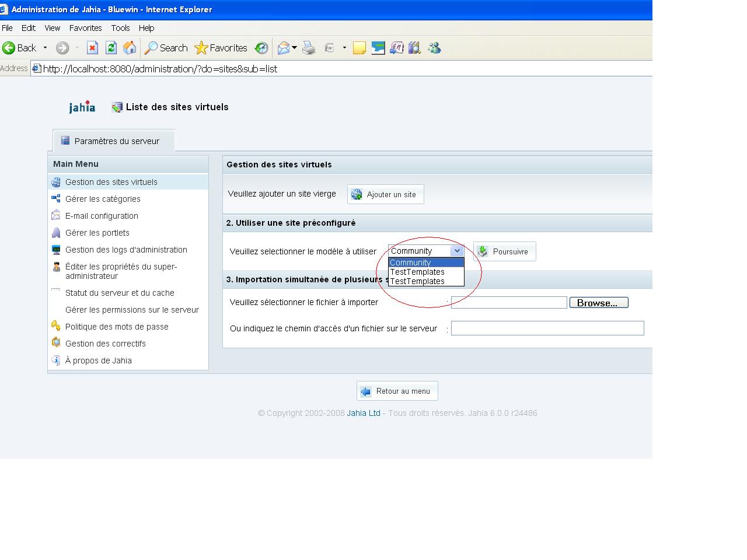Open the File menu
Image resolution: width=747 pixels, height=560 pixels.
tap(7, 28)
